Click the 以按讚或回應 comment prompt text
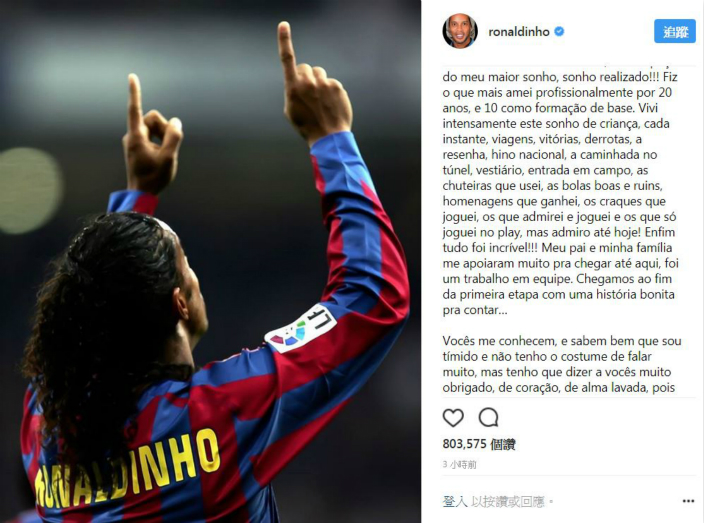704x523 pixels. pos(507,501)
